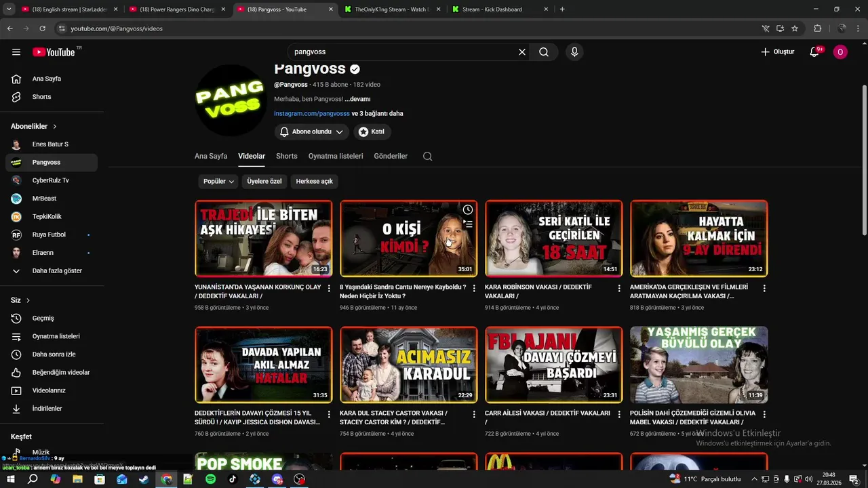The image size is (868, 488).
Task: Open options for Sandra Cantu video
Action: coord(474,288)
